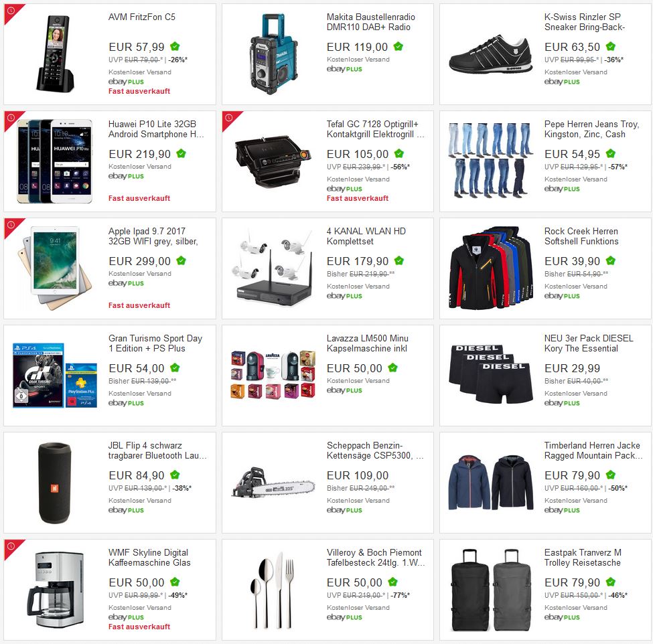The width and height of the screenshot is (653, 644).
Task: Click the clock badge on WMF Skyline card
Action: coord(11,546)
